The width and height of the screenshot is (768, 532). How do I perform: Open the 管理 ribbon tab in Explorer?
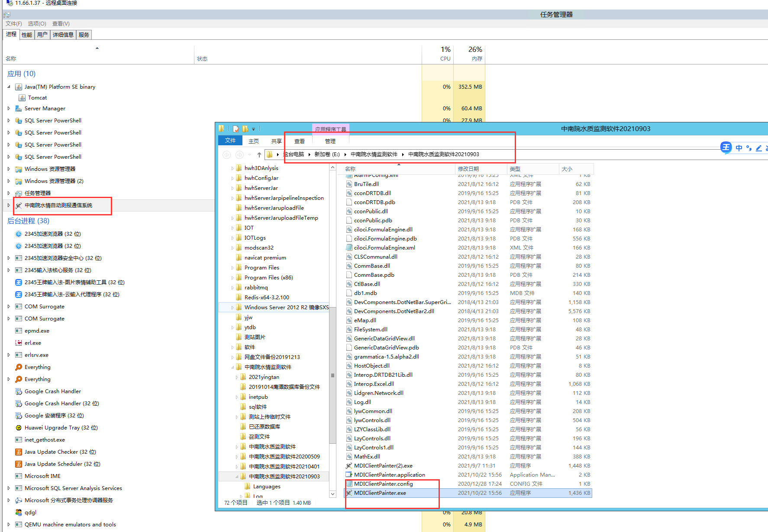(330, 141)
